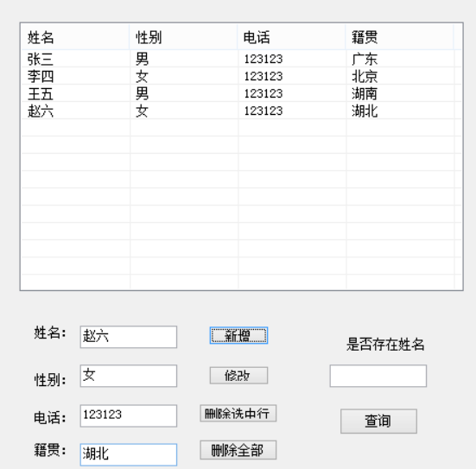Click the 姓名 column header
476x469 pixels.
coord(75,37)
